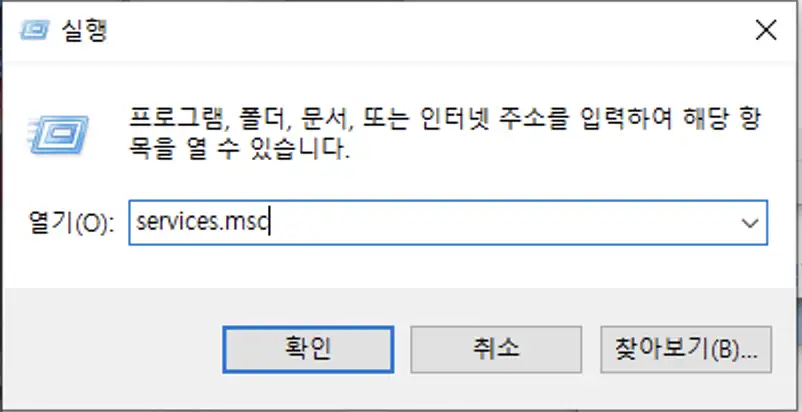Image resolution: width=802 pixels, height=412 pixels.
Task: Click the 실행 title text
Action: [84, 30]
